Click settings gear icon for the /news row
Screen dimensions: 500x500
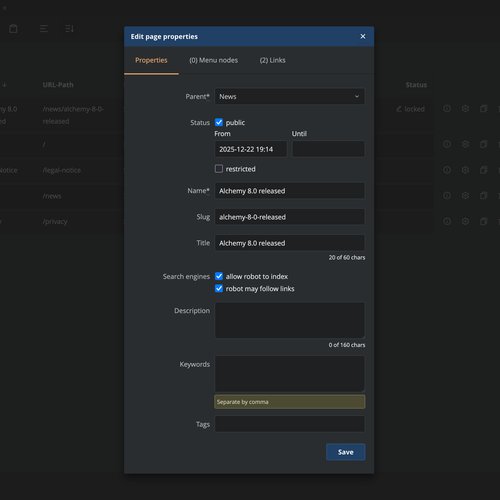tap(465, 196)
